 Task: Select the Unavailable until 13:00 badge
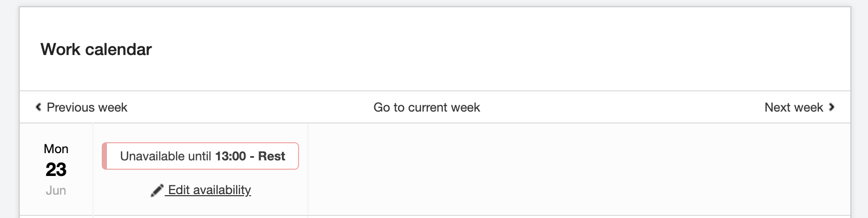click(200, 156)
